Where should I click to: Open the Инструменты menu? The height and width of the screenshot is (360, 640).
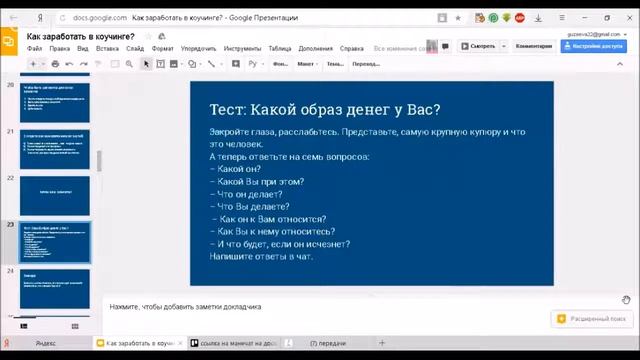(242, 49)
